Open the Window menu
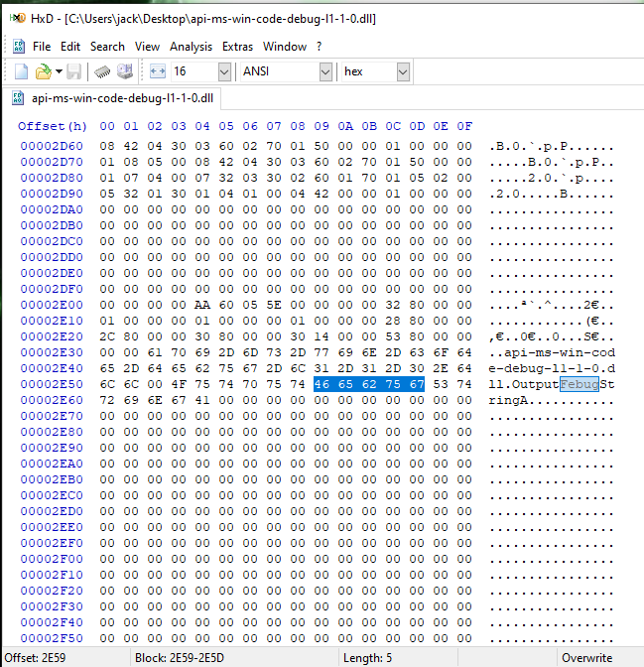The image size is (644, 667). pyautogui.click(x=285, y=47)
